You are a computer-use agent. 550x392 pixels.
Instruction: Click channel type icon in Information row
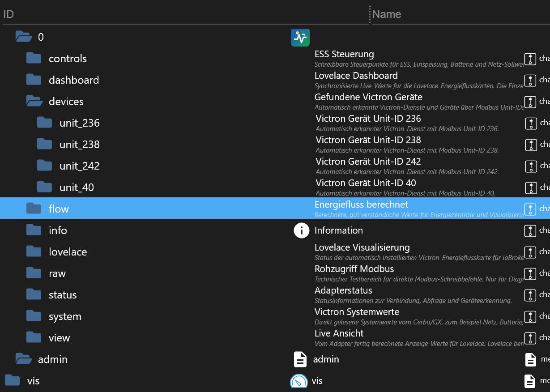(x=530, y=230)
